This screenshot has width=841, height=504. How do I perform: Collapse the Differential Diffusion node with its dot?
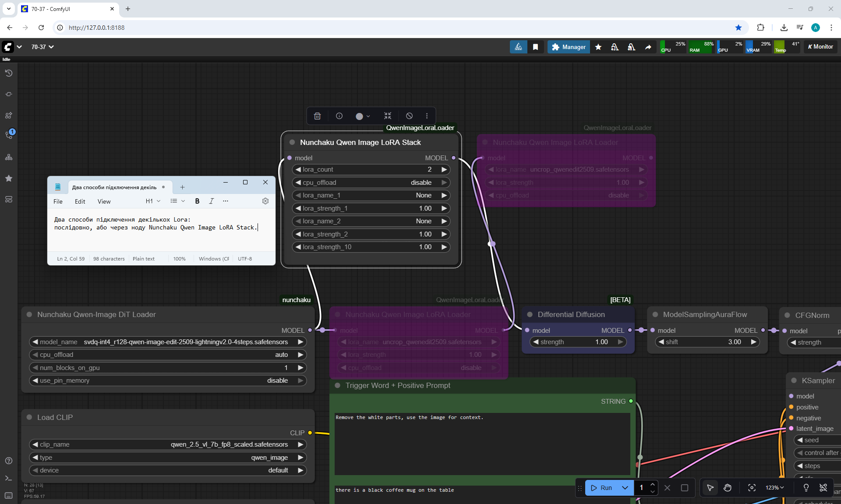(x=530, y=314)
